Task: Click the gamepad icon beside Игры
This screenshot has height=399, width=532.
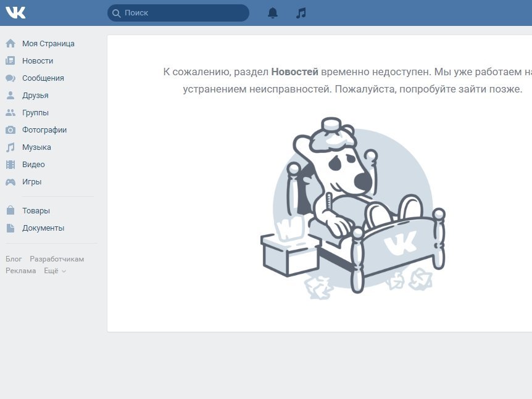Action: click(x=10, y=182)
